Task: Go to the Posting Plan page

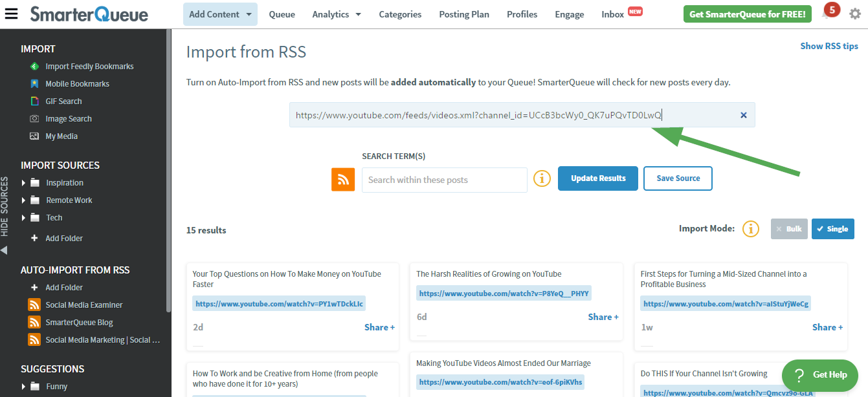Action: tap(464, 14)
